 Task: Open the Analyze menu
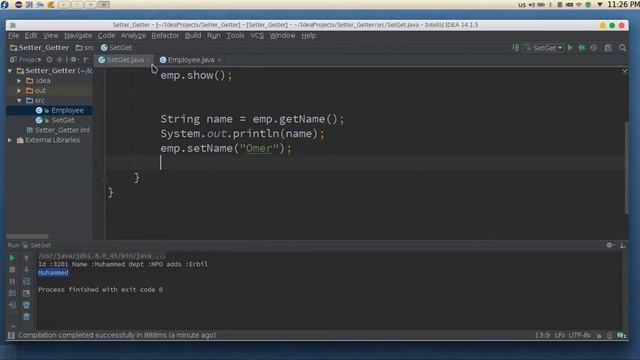click(133, 36)
